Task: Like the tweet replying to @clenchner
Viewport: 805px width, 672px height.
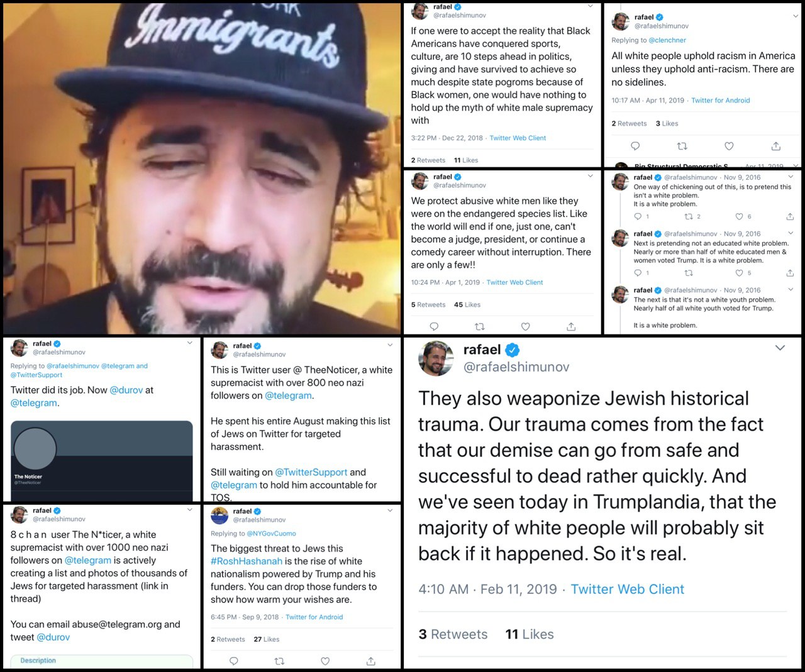Action: pyautogui.click(x=729, y=146)
